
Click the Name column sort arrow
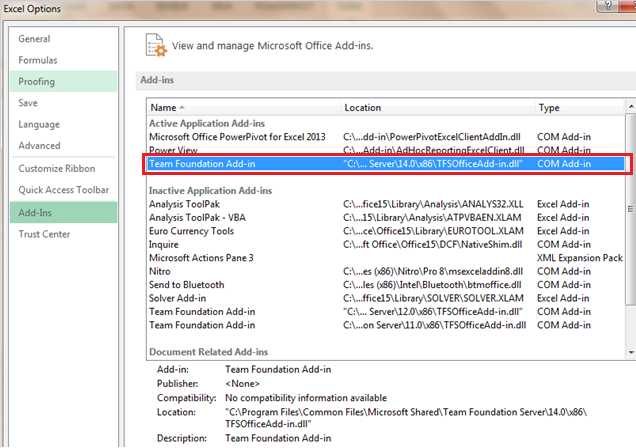point(182,107)
